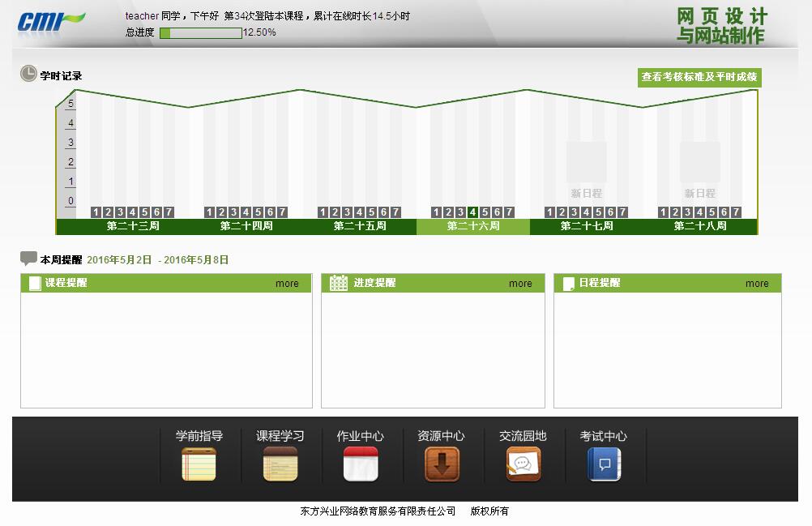Expand 进度提醒 with its more link

[520, 284]
